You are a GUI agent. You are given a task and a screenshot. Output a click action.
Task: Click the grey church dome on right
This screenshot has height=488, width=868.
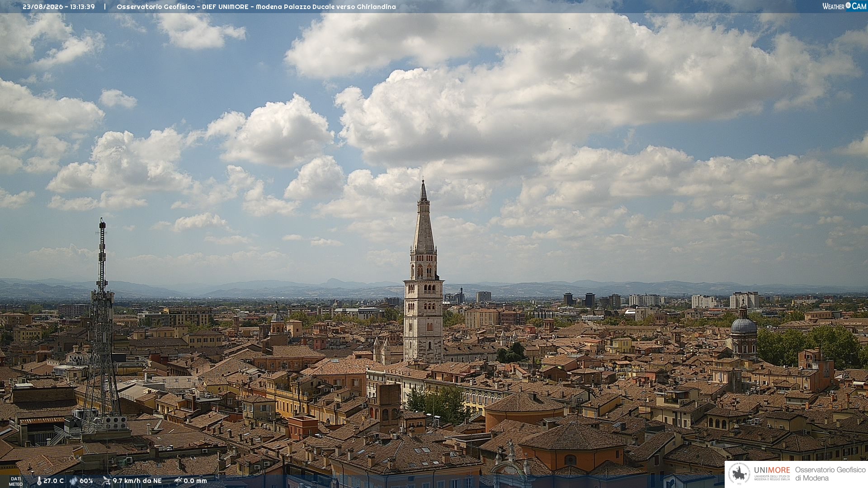744,325
